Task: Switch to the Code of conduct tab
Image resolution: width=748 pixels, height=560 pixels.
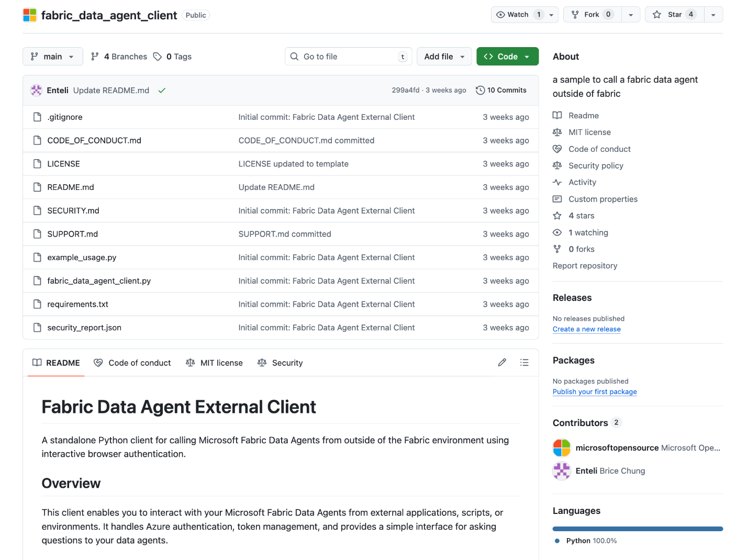Action: [x=132, y=363]
